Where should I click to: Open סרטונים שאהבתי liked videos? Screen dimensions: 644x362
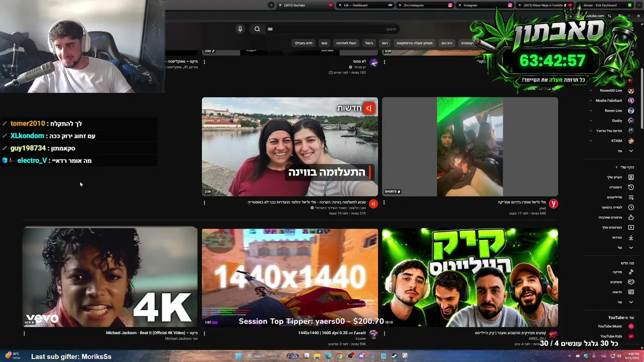[616, 217]
